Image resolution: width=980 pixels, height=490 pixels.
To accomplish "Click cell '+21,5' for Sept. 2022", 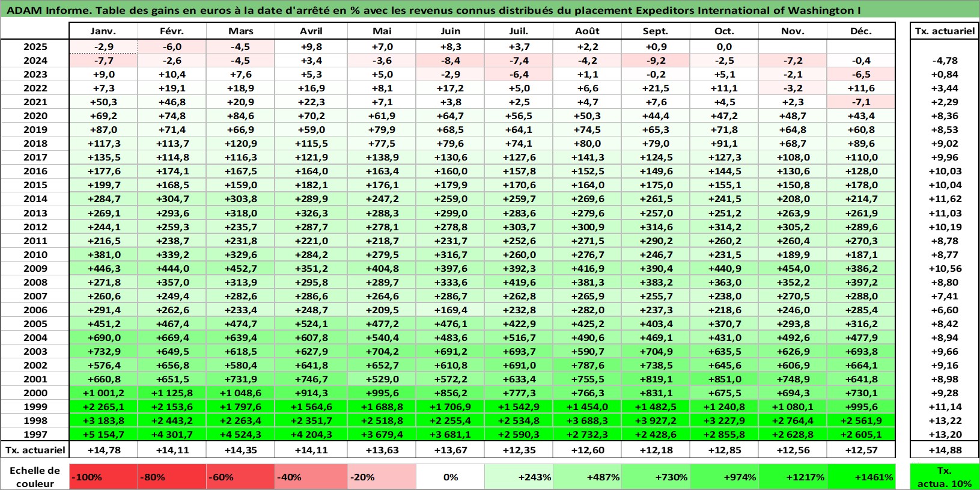I will 656,88.
